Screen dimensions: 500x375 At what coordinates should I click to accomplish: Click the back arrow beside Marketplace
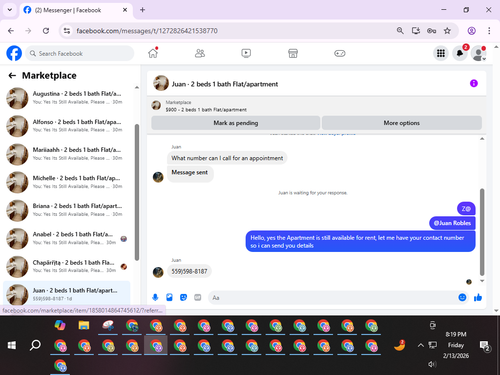tap(12, 76)
